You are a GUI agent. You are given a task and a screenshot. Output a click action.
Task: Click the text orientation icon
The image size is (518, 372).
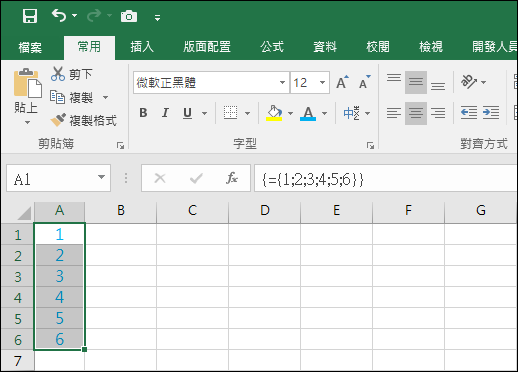coord(469,82)
